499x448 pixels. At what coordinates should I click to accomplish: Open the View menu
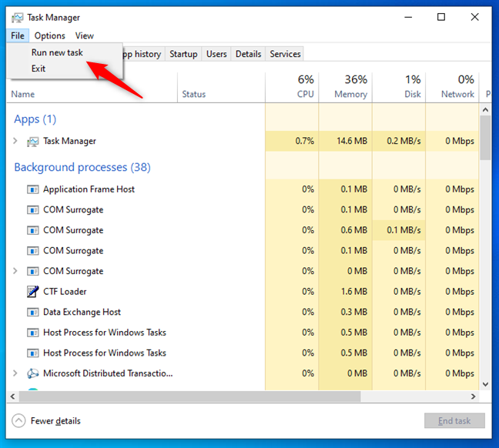pos(85,35)
